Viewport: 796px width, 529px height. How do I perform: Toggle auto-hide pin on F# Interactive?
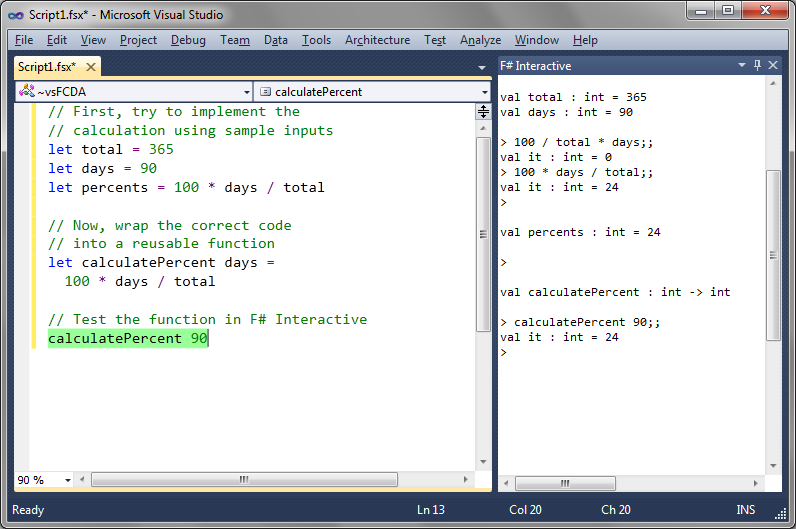[x=757, y=65]
